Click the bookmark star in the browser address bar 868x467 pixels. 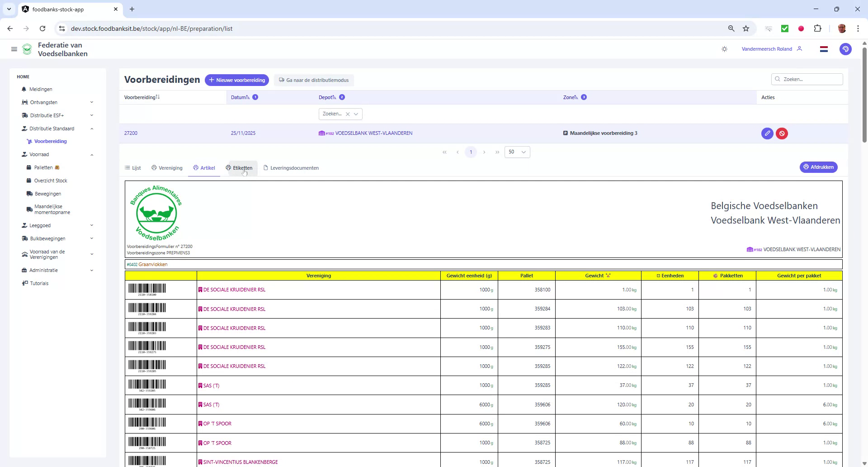(746, 28)
